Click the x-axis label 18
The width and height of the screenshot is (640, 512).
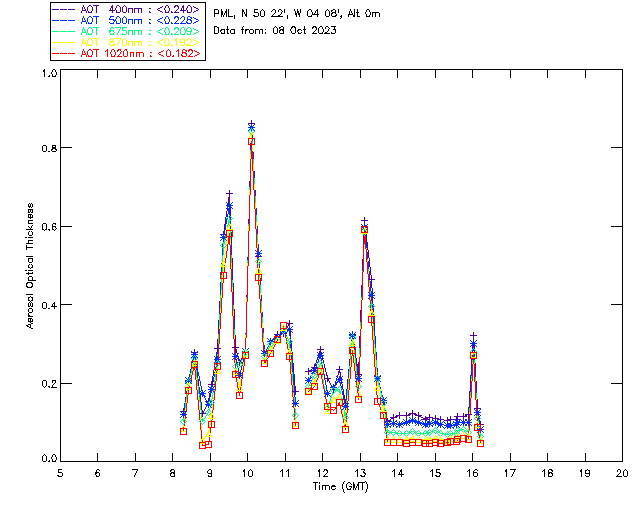click(x=547, y=473)
